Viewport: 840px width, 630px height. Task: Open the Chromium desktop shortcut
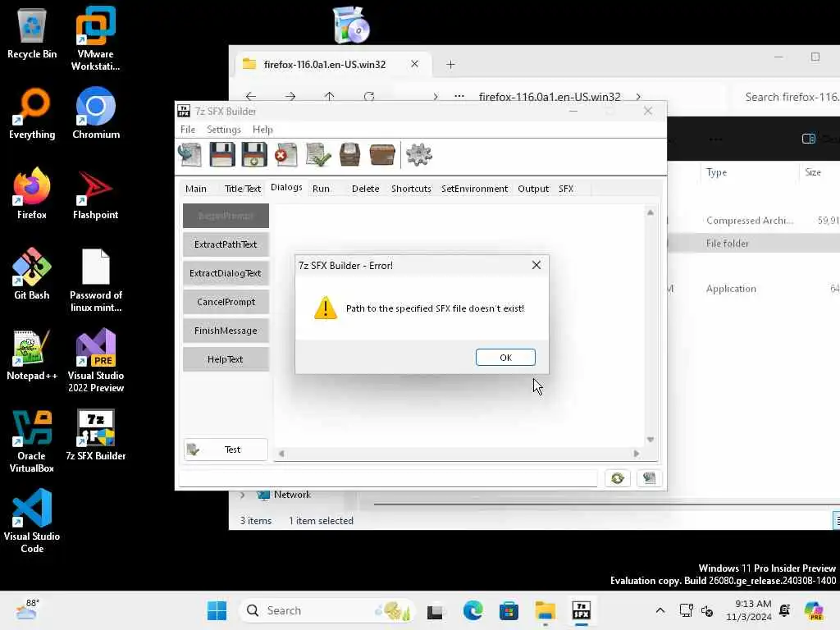(96, 113)
